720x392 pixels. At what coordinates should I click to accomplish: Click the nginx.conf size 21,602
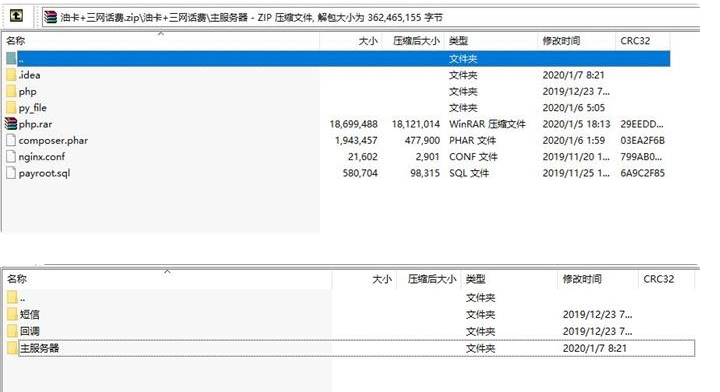coord(363,157)
